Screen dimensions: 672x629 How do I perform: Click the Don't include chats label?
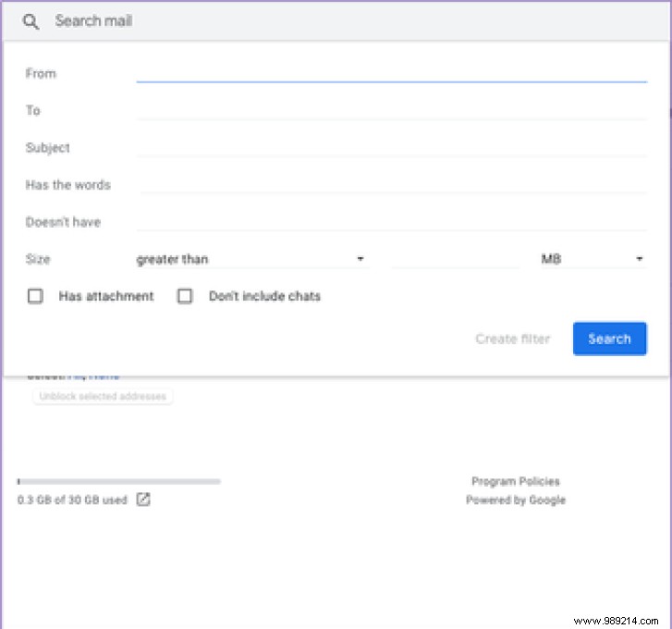pyautogui.click(x=264, y=296)
